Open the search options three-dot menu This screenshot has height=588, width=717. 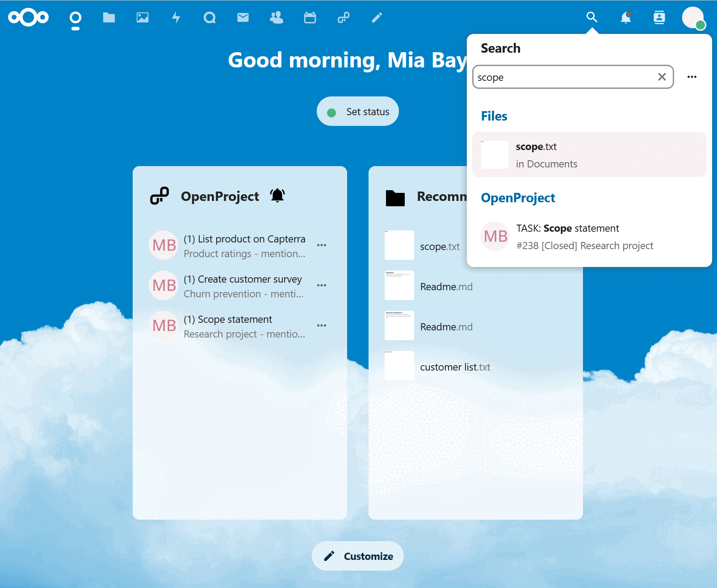click(x=692, y=77)
